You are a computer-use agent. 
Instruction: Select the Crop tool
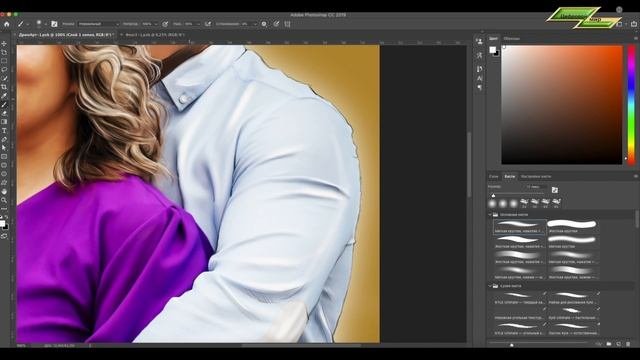point(4,87)
